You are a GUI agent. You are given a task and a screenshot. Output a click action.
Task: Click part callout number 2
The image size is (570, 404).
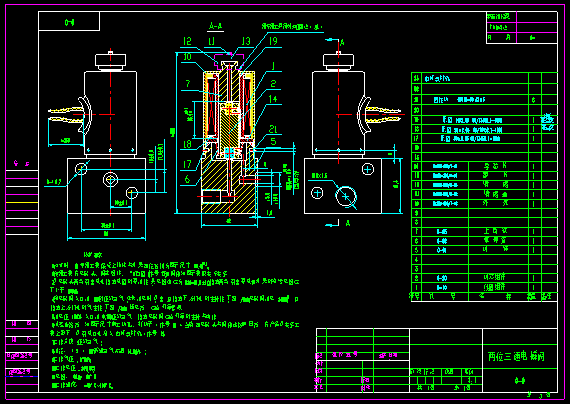tap(273, 84)
